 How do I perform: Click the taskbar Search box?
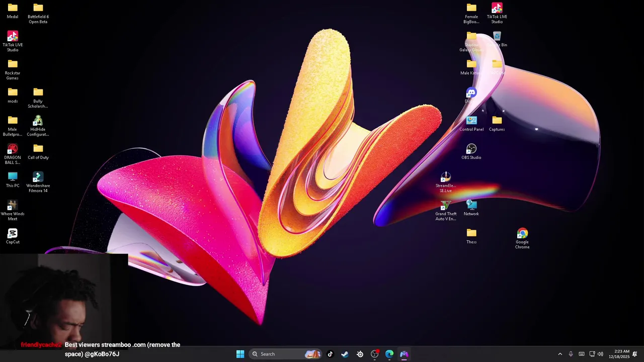pos(285,354)
